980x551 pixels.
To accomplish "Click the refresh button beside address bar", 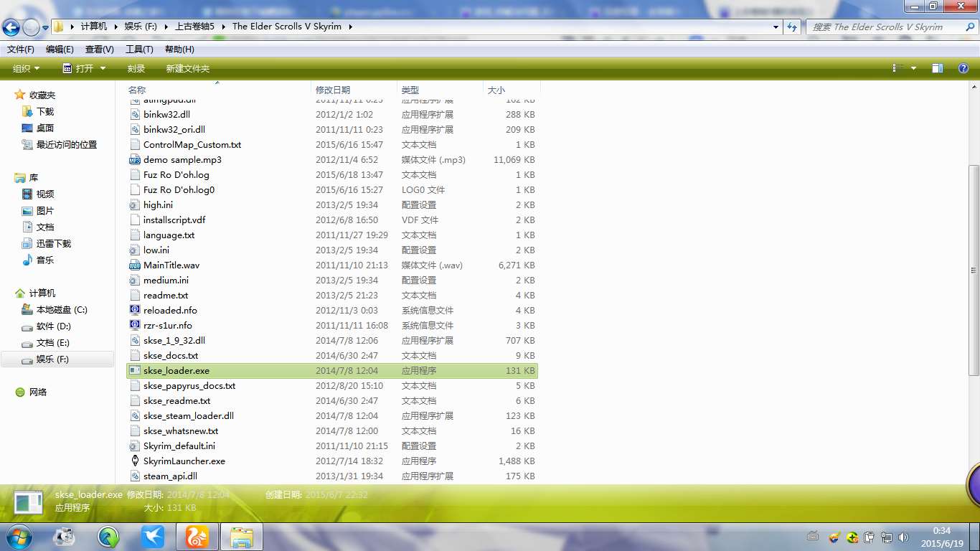I will coord(792,27).
